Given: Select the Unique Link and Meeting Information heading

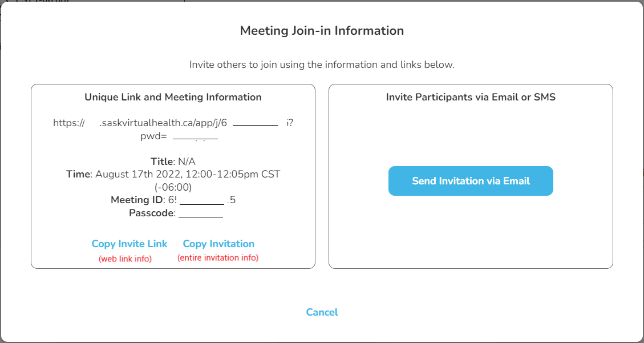Looking at the screenshot, I should click(x=173, y=97).
